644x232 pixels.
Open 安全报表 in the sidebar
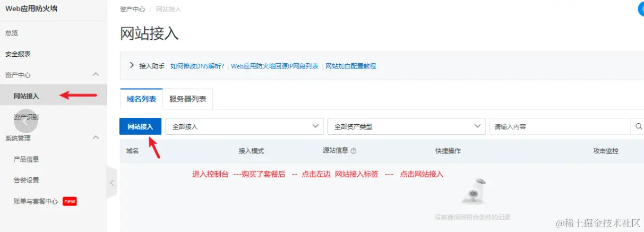tap(18, 54)
